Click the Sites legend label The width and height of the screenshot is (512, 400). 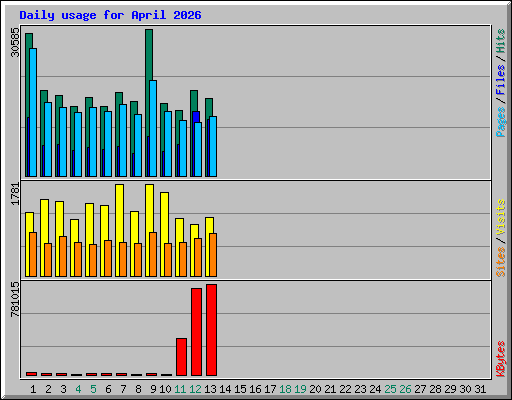point(501,262)
